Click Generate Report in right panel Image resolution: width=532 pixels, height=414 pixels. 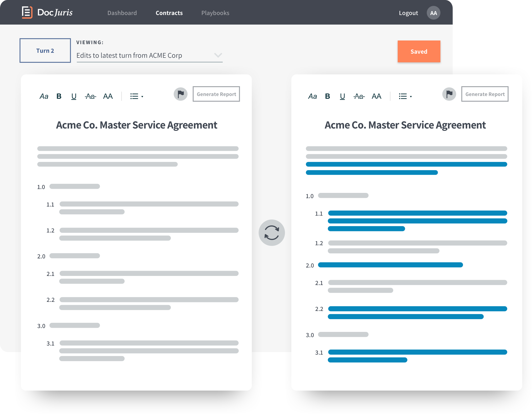pyautogui.click(x=485, y=94)
